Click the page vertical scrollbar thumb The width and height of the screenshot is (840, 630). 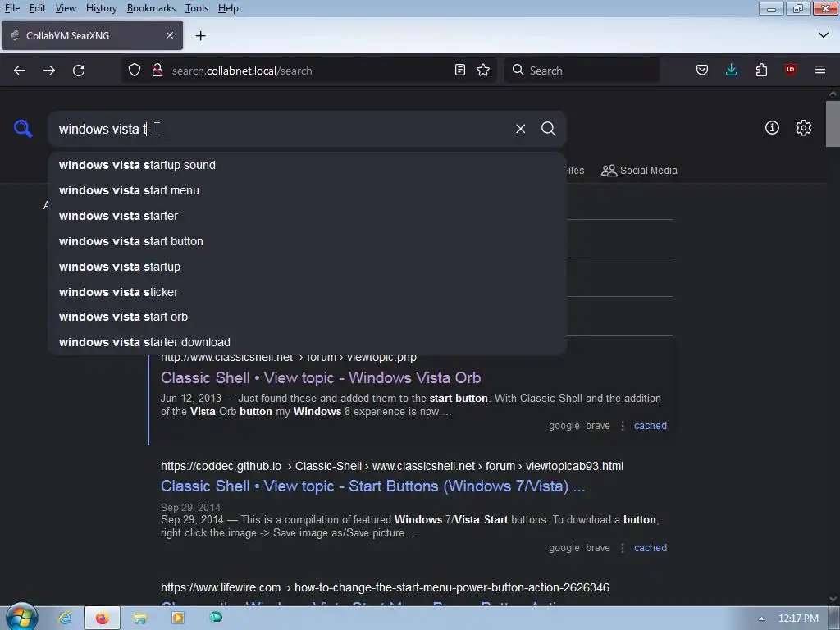click(x=833, y=123)
